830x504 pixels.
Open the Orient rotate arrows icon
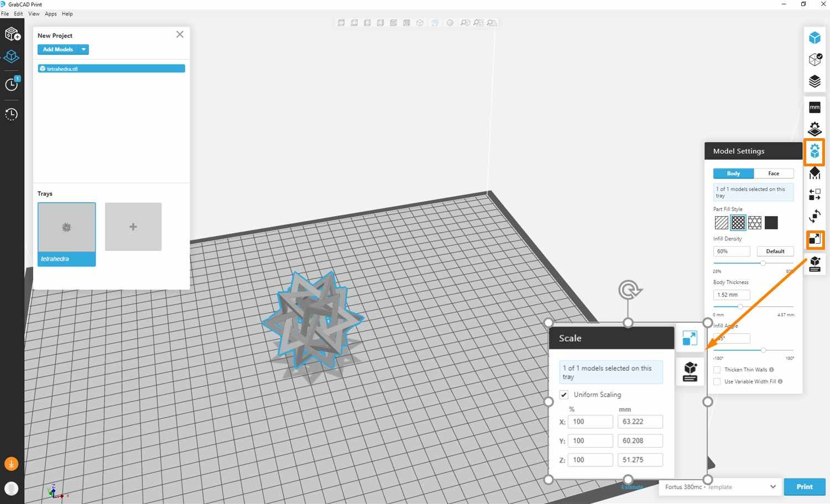(x=815, y=216)
